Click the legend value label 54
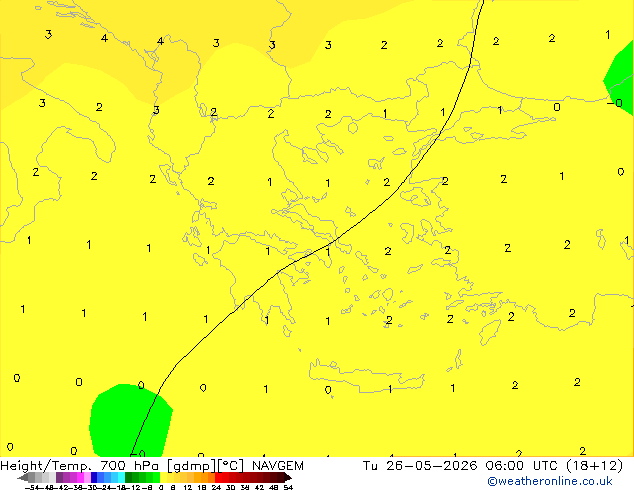634x490 pixels. [288, 487]
